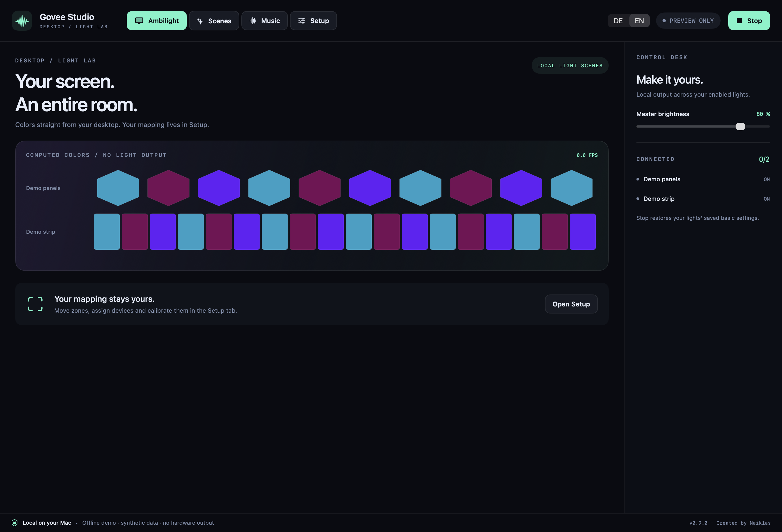Adjust the Master brightness slider handle
Image resolution: width=782 pixels, height=532 pixels.
click(740, 126)
